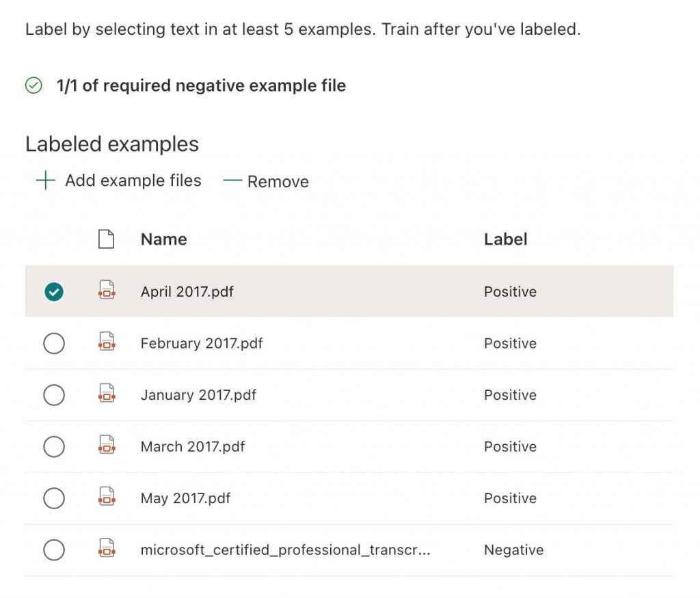Sort files by the Label column header
The height and width of the screenshot is (598, 700).
pyautogui.click(x=505, y=239)
